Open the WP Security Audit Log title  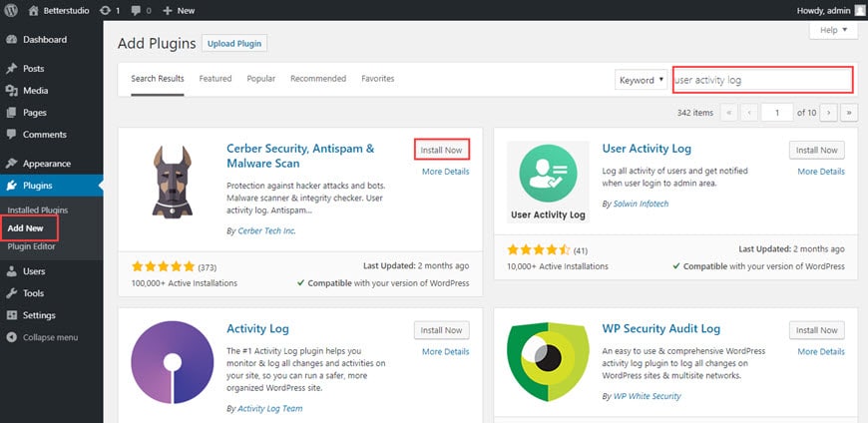[660, 329]
